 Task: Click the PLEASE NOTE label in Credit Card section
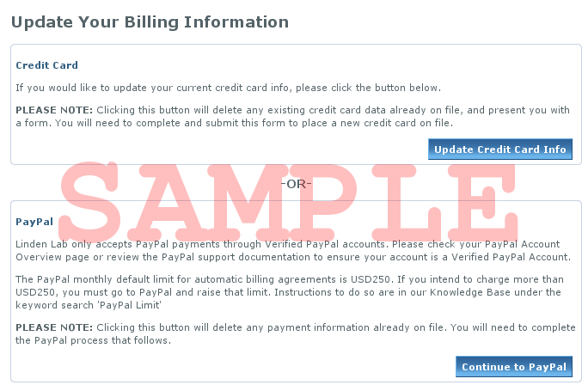tap(54, 110)
